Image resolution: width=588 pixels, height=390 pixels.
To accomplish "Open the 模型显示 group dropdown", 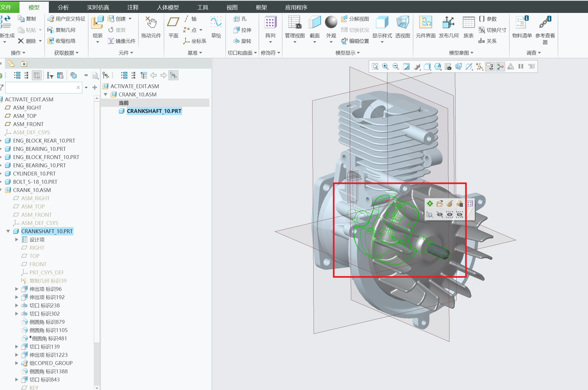I will click(347, 53).
